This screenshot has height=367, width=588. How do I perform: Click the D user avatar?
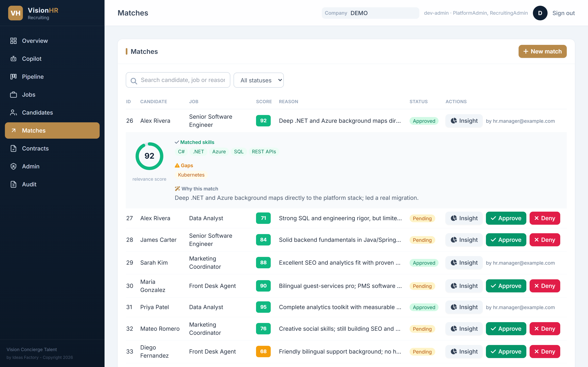click(540, 13)
